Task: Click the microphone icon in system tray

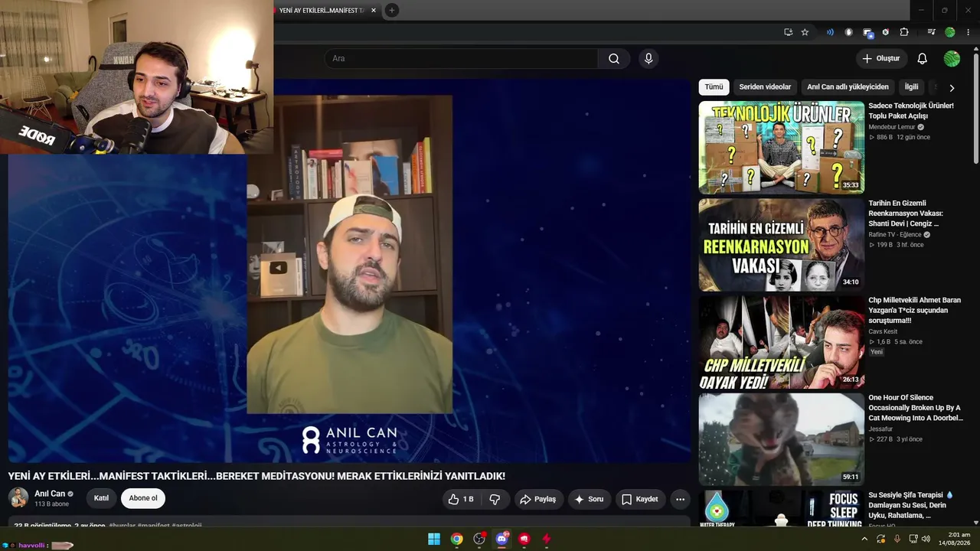Action: [897, 539]
